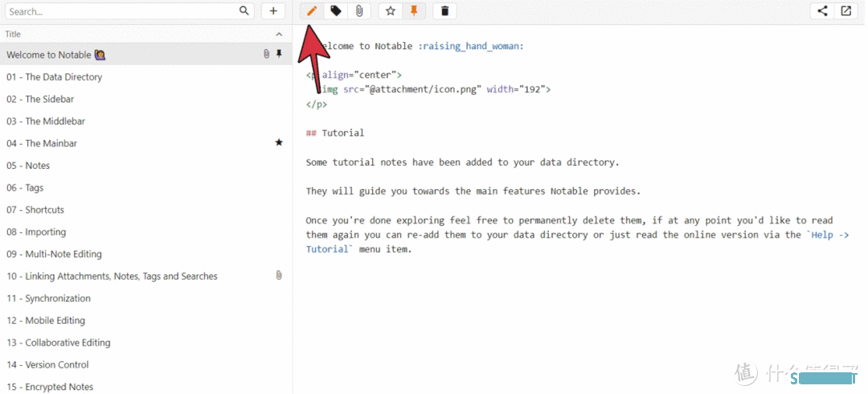Click line starting 'They will guide you'
This screenshot has height=394, width=868.
tap(473, 191)
